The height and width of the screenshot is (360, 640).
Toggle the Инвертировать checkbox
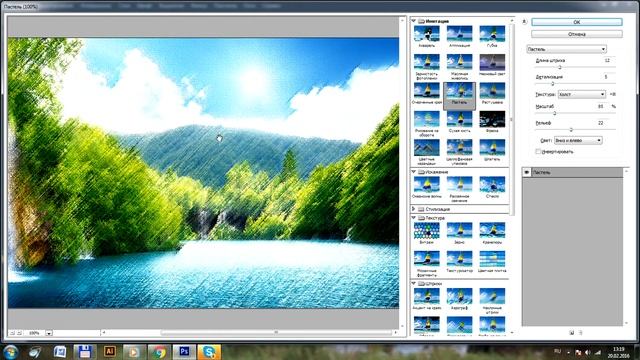(x=538, y=151)
